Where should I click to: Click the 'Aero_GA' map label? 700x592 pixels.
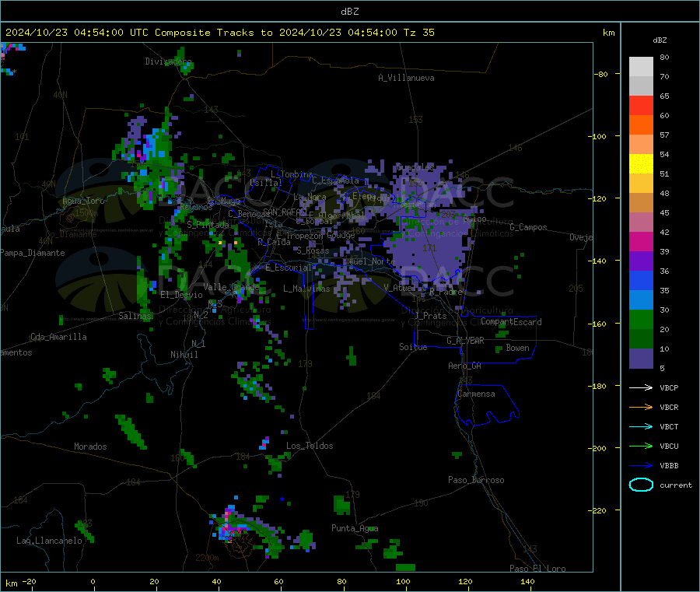pyautogui.click(x=464, y=366)
